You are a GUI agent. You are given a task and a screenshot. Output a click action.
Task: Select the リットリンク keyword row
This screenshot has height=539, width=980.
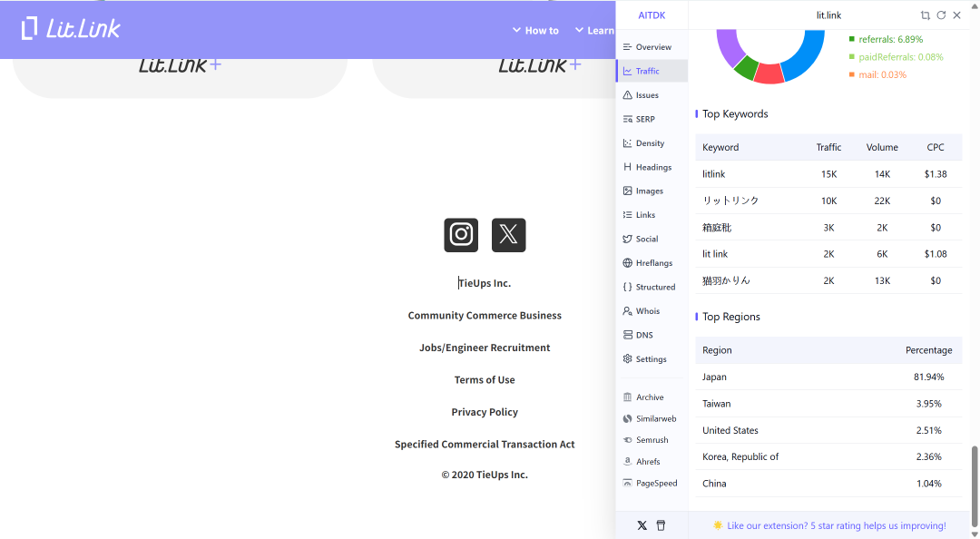pyautogui.click(x=828, y=201)
